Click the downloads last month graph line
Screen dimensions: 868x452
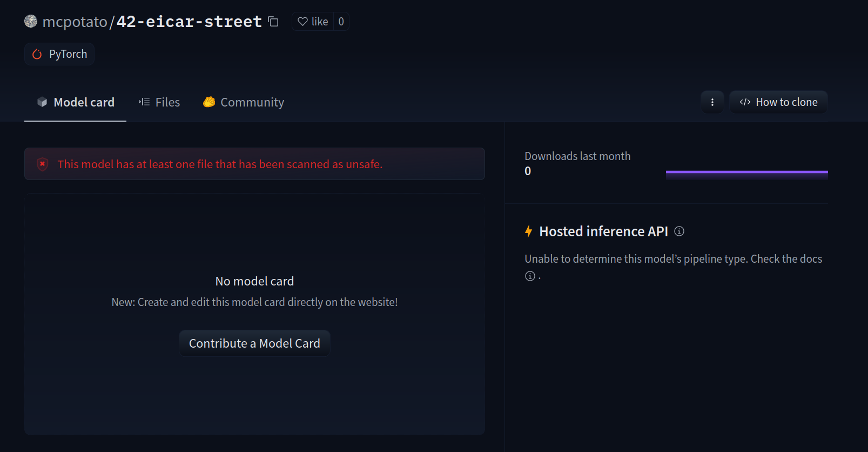pos(746,172)
